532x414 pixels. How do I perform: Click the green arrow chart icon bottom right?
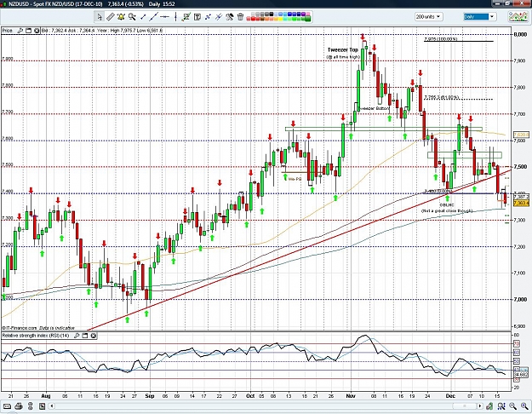tap(489, 405)
